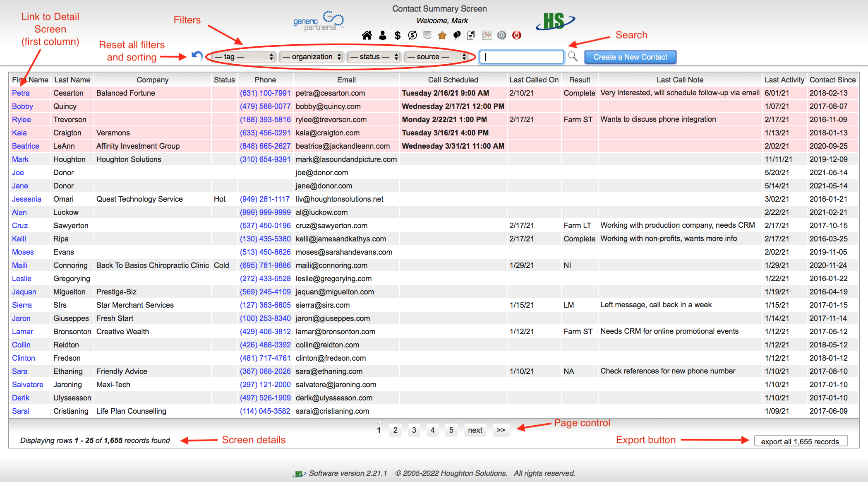
Task: Reset filters with blue undo arrow
Action: coord(197,56)
